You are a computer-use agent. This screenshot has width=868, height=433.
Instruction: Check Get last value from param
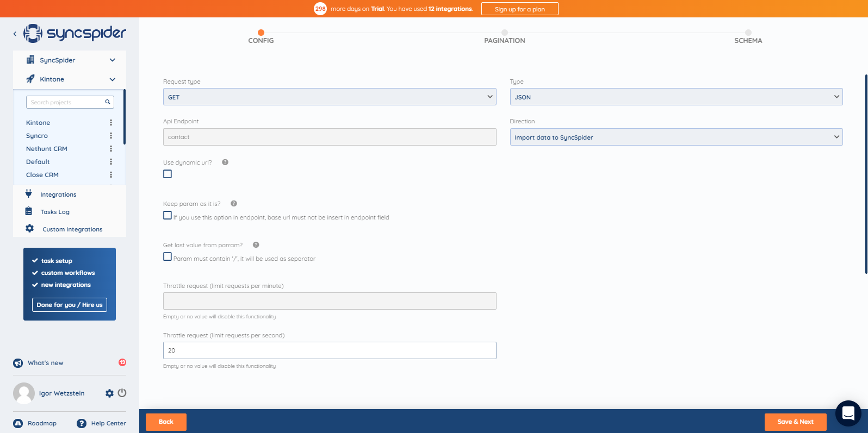[168, 256]
